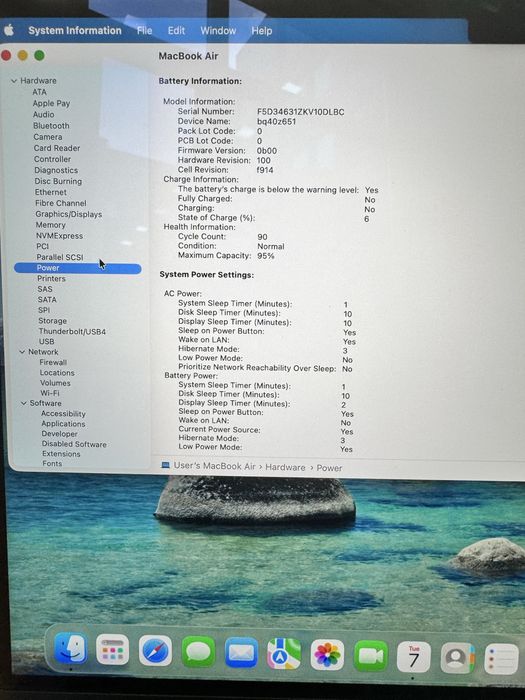Image resolution: width=525 pixels, height=700 pixels.
Task: Open Photos app in the Dock
Action: point(327,655)
